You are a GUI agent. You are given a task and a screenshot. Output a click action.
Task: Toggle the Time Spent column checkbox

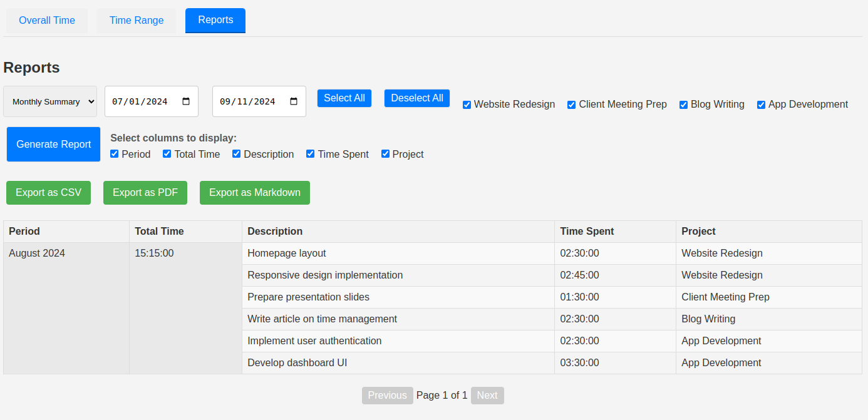coord(310,154)
